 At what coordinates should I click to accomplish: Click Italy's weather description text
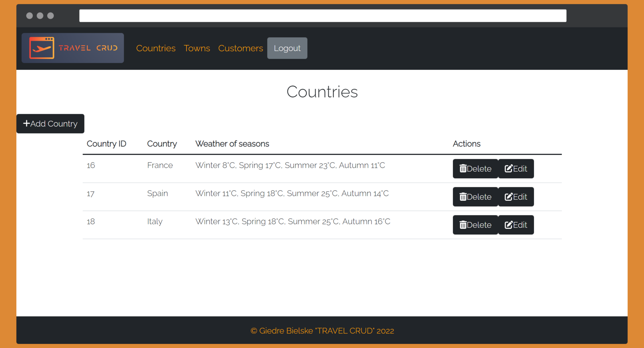pyautogui.click(x=292, y=221)
